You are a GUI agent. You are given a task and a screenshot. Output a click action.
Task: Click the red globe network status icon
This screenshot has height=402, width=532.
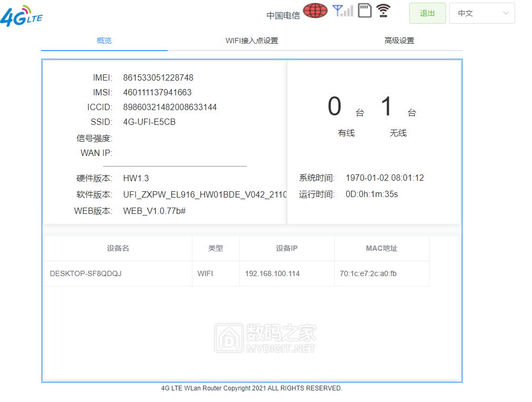coord(315,10)
